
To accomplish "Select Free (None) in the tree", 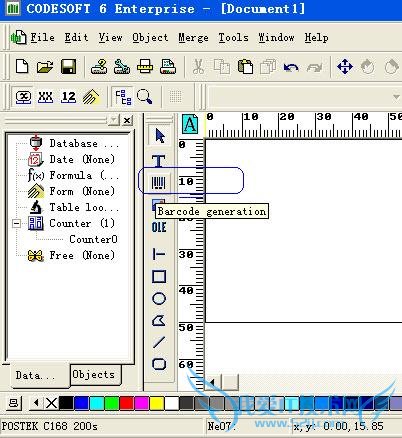I will (x=72, y=255).
